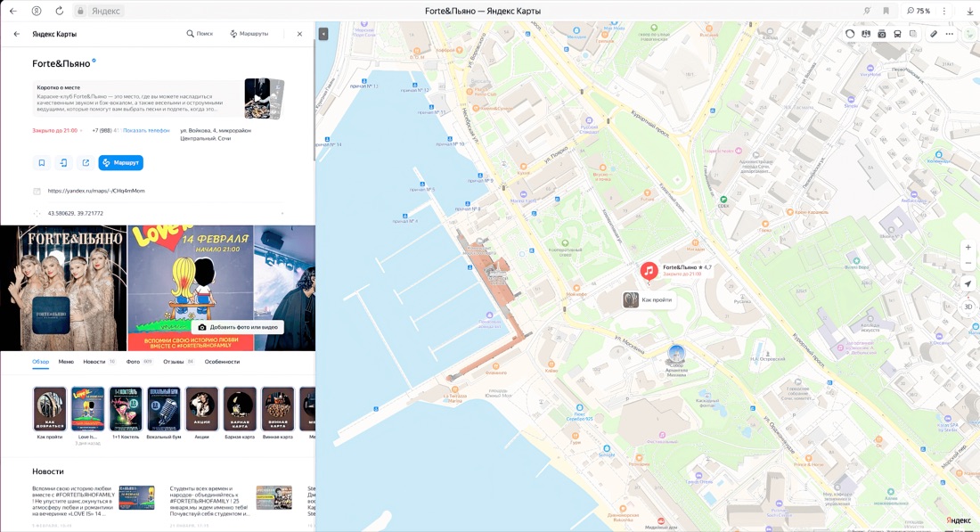Screen dimensions: 980x532
Task: Click the Яндекс logo on the map
Action: coord(958,520)
